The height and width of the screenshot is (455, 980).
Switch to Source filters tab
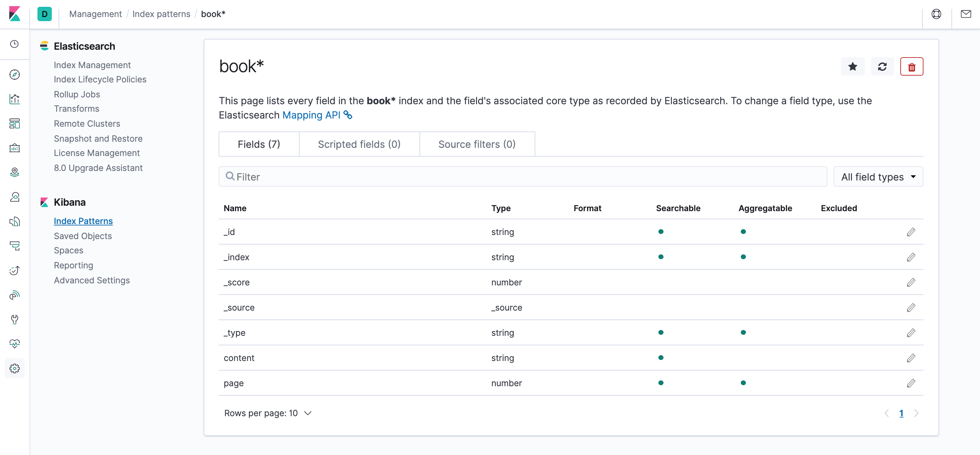[477, 144]
